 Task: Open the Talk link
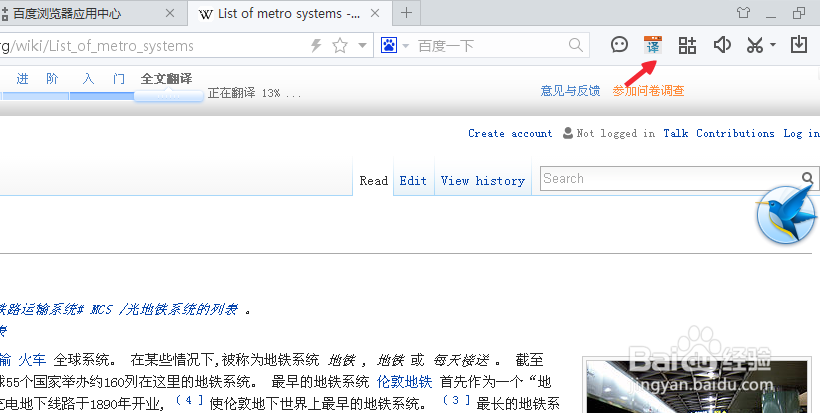tap(676, 133)
